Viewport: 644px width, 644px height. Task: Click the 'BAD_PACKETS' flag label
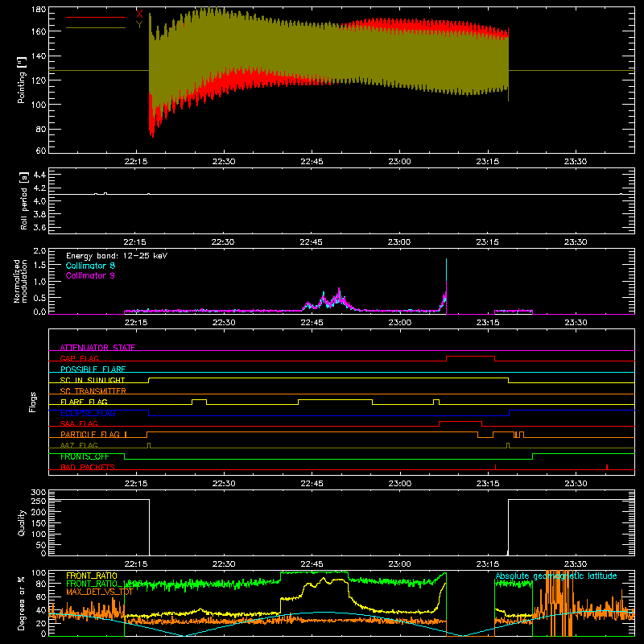88,467
